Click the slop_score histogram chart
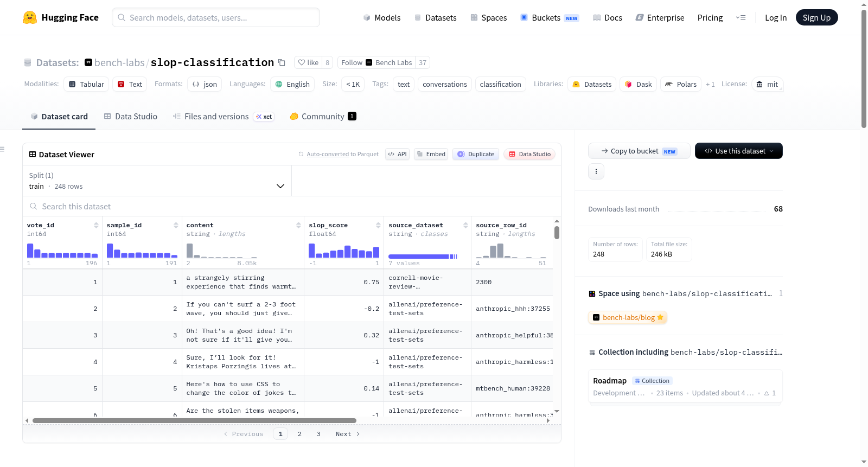Viewport: 868px width, 467px height. click(x=344, y=251)
